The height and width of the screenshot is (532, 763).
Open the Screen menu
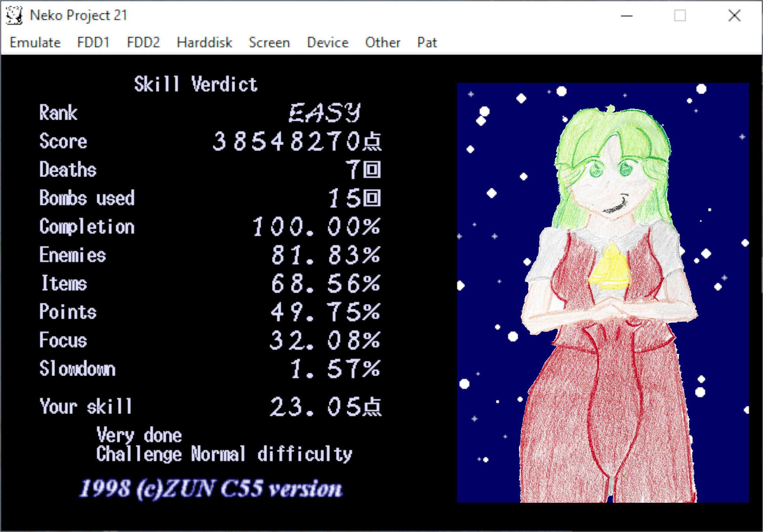(x=269, y=42)
